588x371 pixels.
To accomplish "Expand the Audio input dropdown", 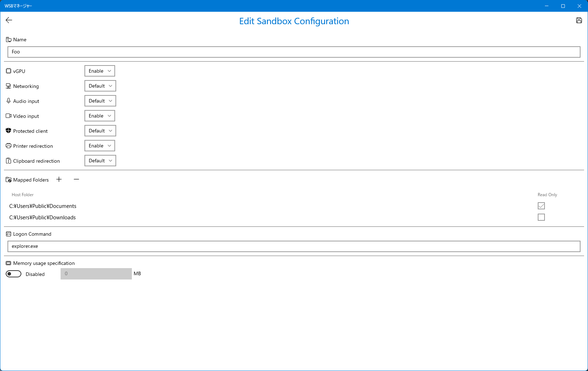I will tap(100, 101).
